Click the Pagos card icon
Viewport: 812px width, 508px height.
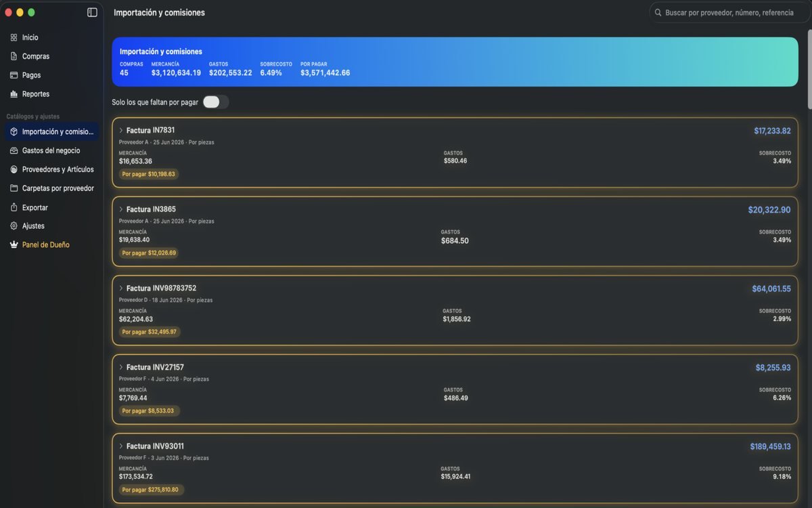tap(14, 75)
